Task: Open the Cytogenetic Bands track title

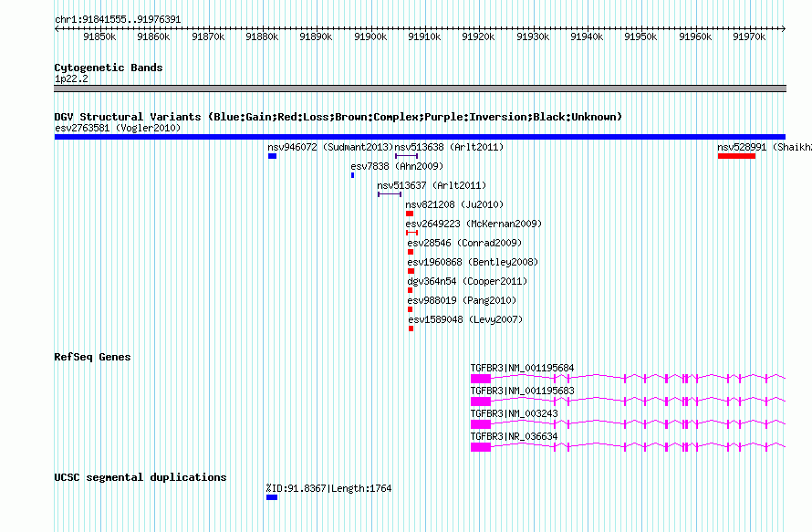Action: (109, 68)
